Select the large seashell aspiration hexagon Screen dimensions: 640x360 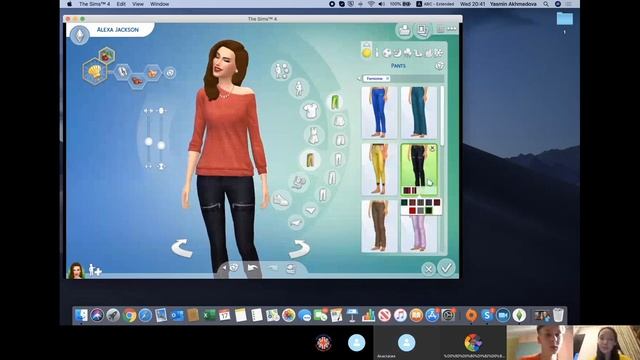95,72
